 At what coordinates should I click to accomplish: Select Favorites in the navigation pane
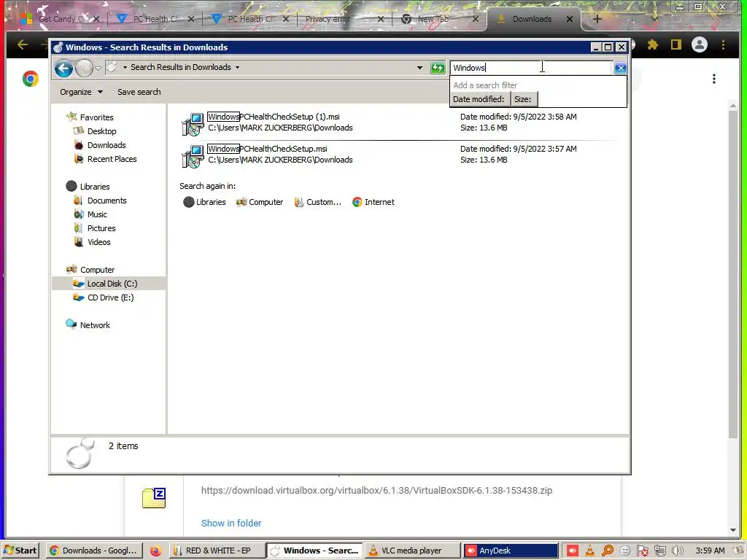click(96, 117)
